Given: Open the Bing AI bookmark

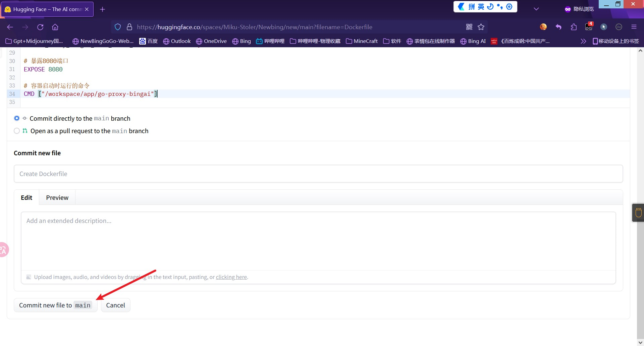Looking at the screenshot, I should click(473, 41).
